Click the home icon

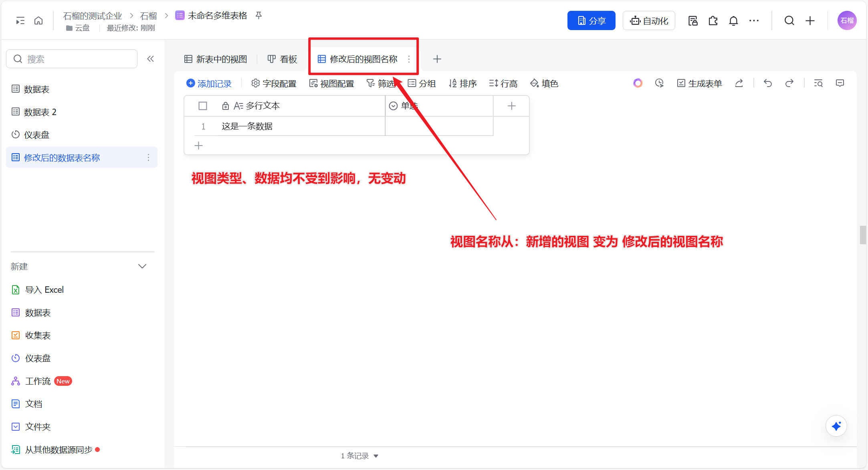coord(38,21)
